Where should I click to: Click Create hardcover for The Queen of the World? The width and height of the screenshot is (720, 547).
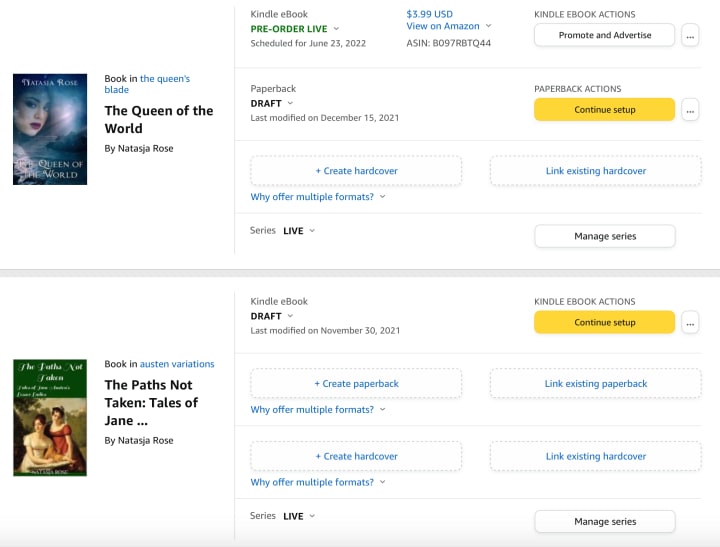point(356,171)
